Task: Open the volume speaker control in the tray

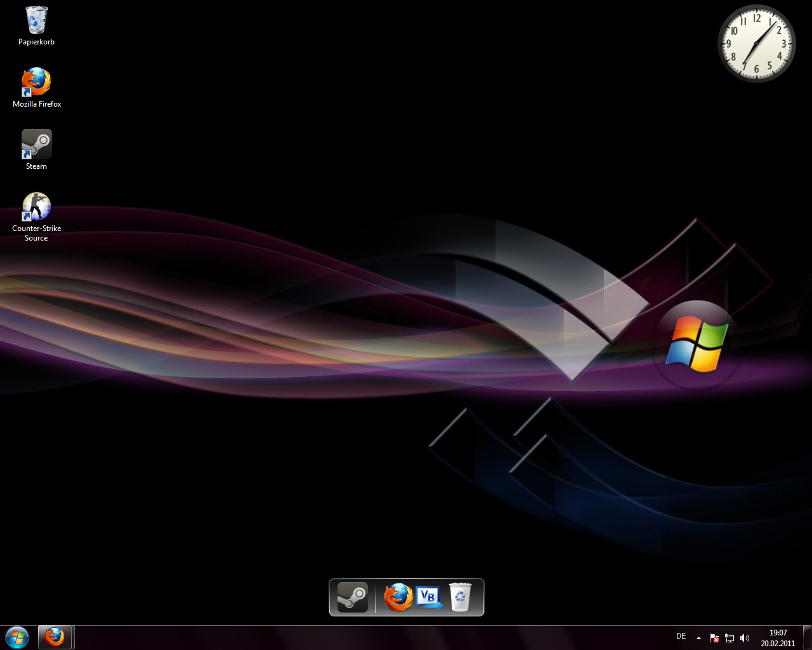Action: click(x=745, y=638)
